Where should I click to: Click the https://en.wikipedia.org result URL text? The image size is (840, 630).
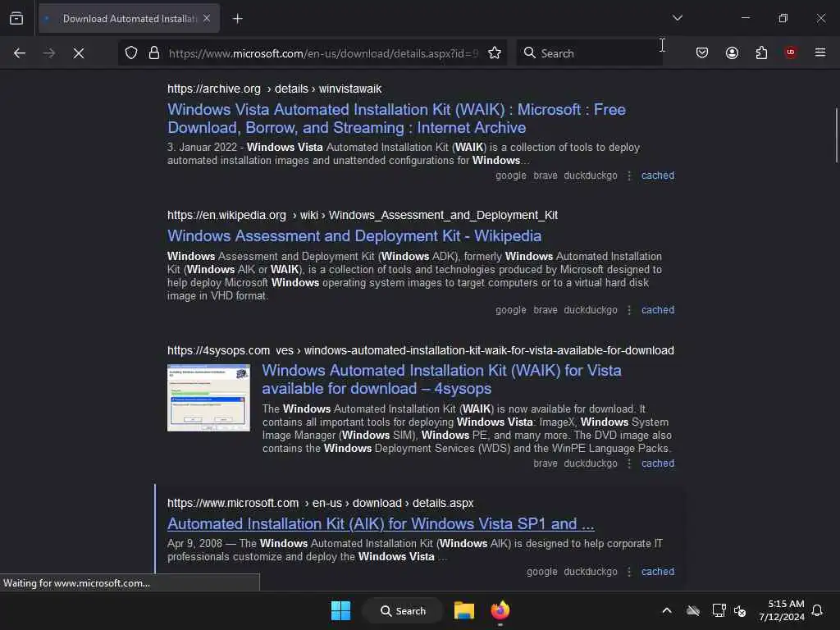[226, 216]
